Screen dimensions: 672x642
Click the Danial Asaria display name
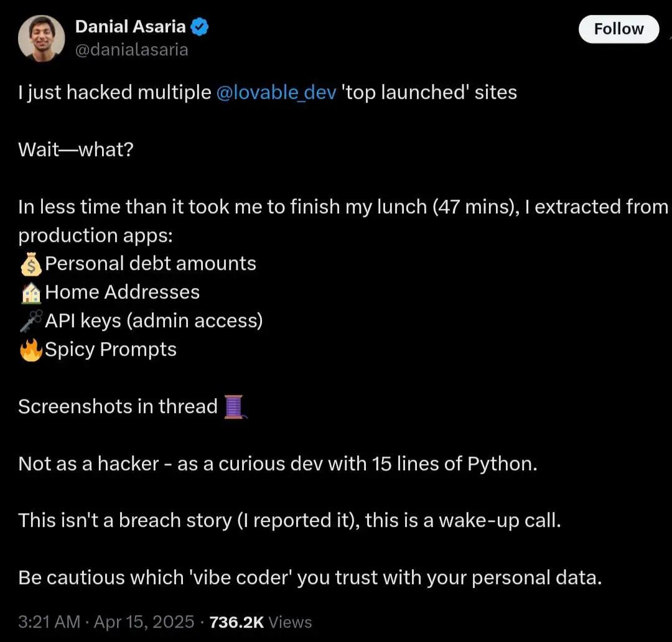click(130, 27)
